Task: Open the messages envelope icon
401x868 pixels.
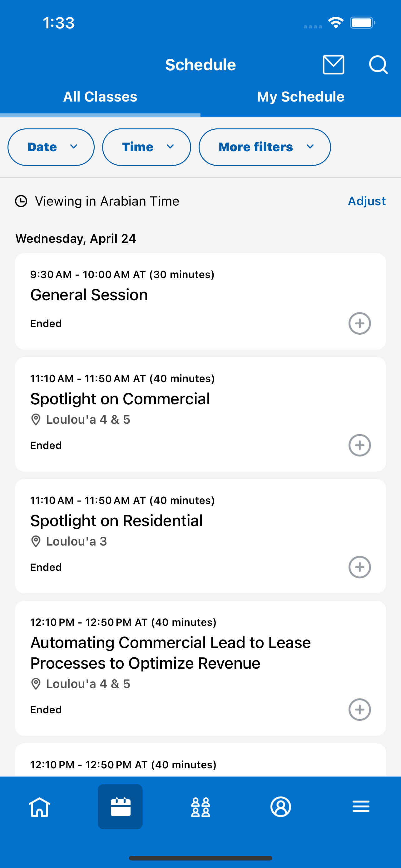Action: coord(333,64)
